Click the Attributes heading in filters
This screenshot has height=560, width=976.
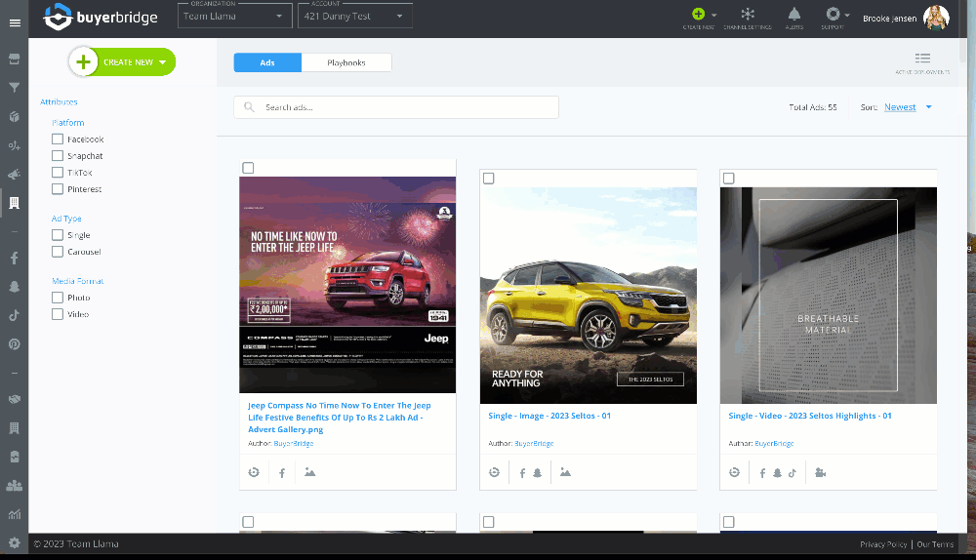pyautogui.click(x=60, y=102)
